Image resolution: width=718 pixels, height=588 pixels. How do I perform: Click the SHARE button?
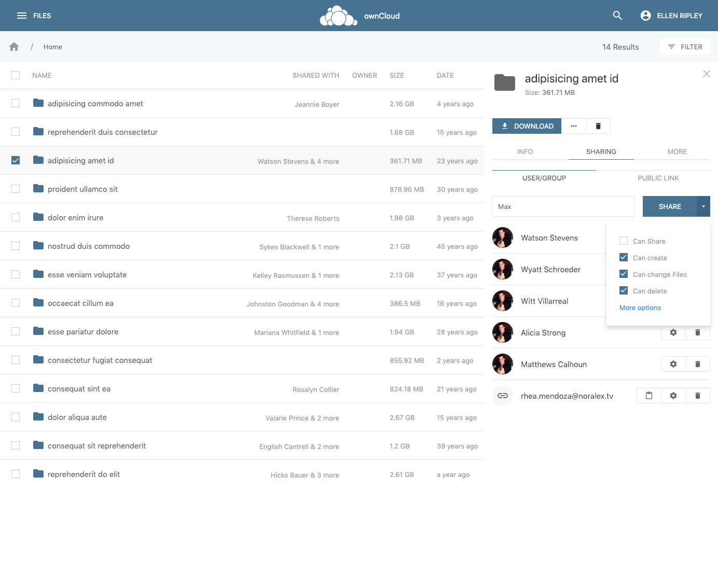670,206
